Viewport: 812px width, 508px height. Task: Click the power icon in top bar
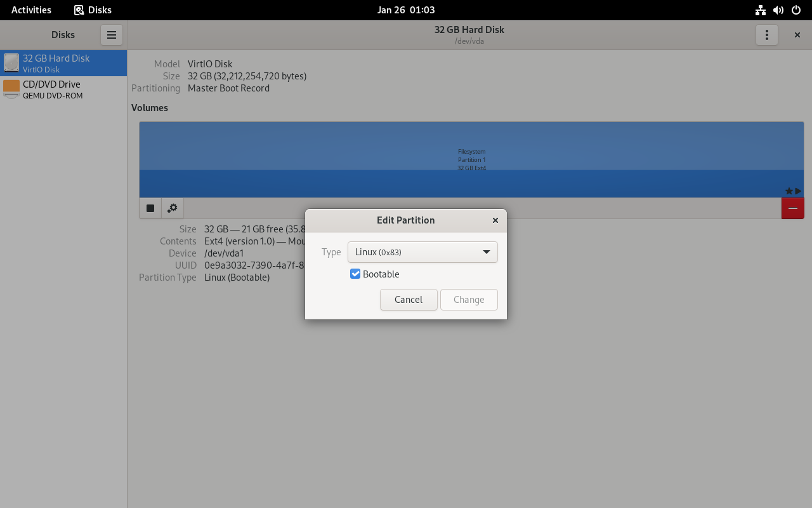pyautogui.click(x=796, y=10)
